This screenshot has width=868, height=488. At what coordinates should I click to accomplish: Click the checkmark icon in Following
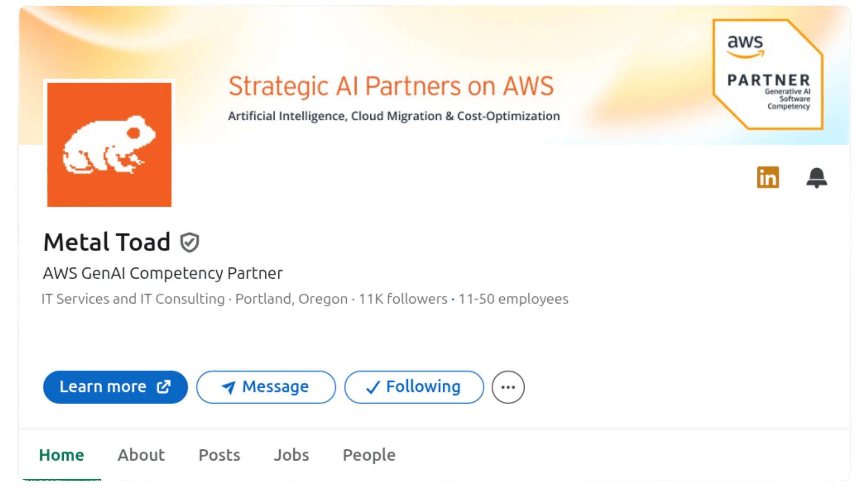[373, 387]
